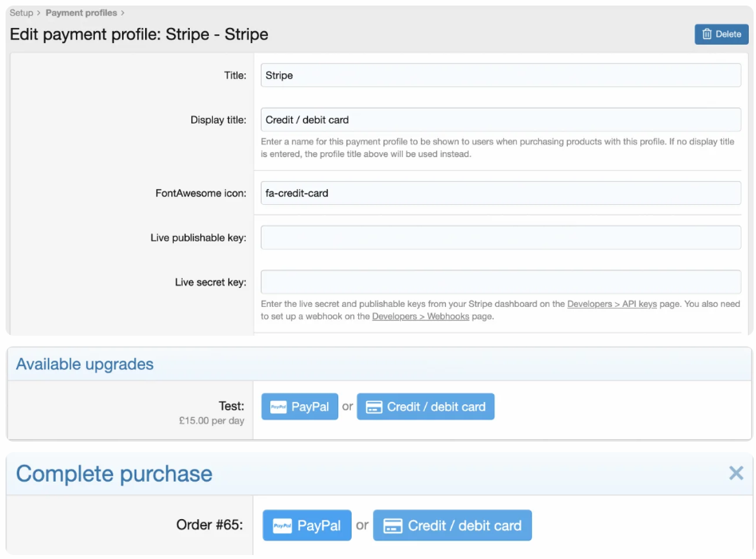Focus the Title field containing Stripe

tap(501, 75)
